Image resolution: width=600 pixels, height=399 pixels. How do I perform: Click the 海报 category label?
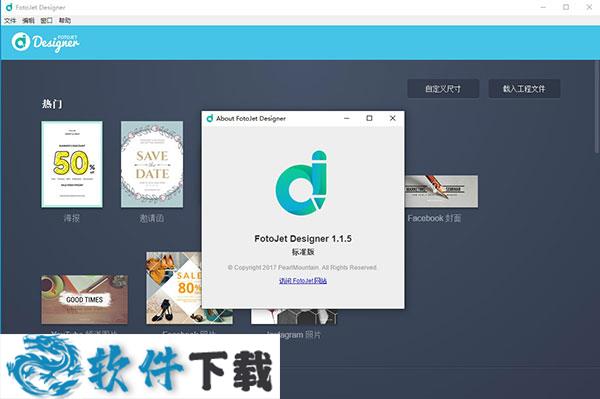[72, 218]
